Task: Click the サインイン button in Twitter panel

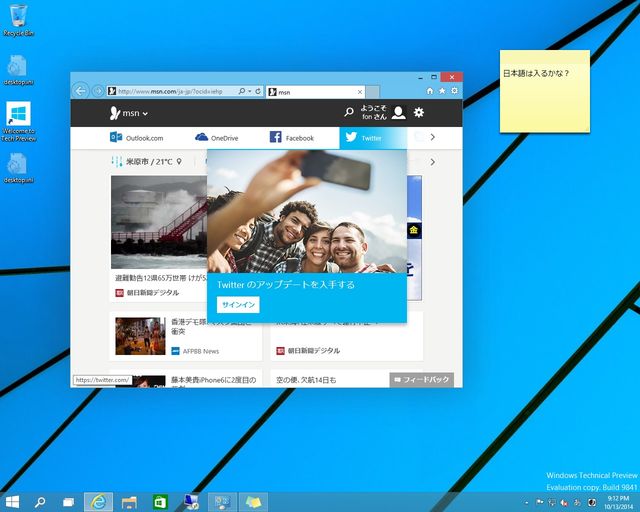Action: pos(238,305)
